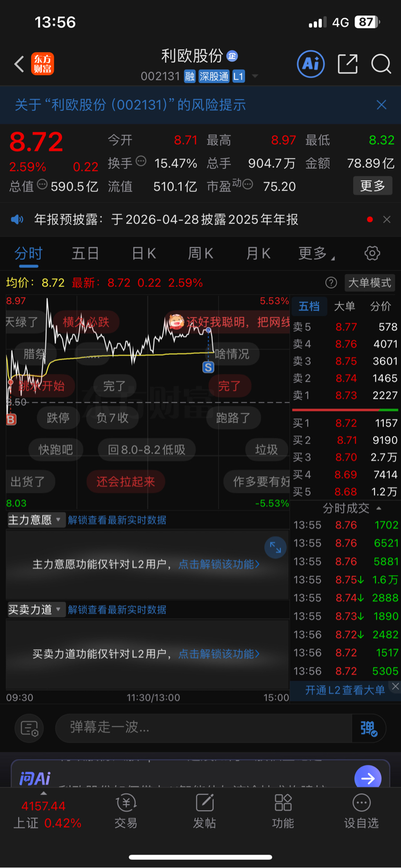The image size is (401, 868).
Task: Tap the share/export icon
Action: [x=348, y=64]
